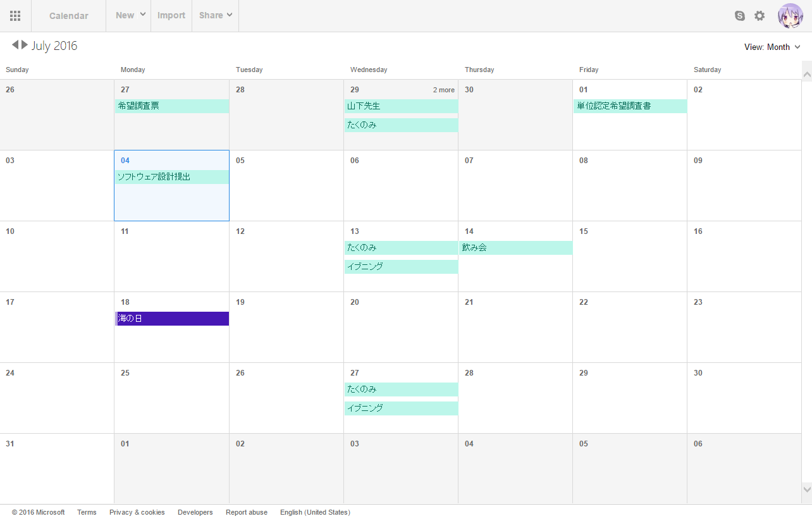Open the View: Month dropdown
Viewport: 812px width, 521px height.
tap(772, 47)
